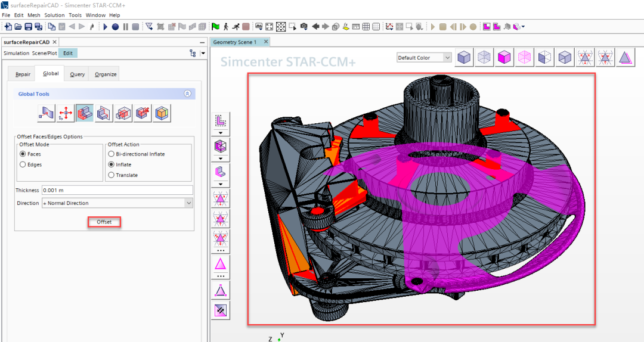Click the Copy icon in the toolbar
The width and height of the screenshot is (644, 342).
tap(52, 27)
